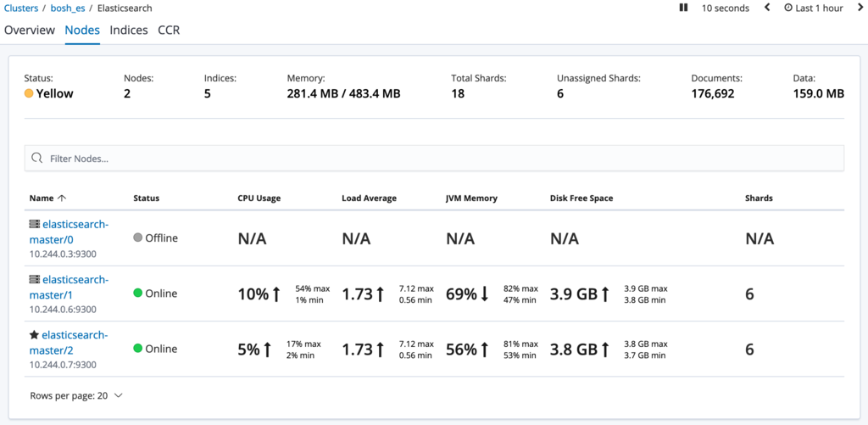The height and width of the screenshot is (425, 868).
Task: Click the disk up arrow next to 3.9 GB
Action: point(604,294)
